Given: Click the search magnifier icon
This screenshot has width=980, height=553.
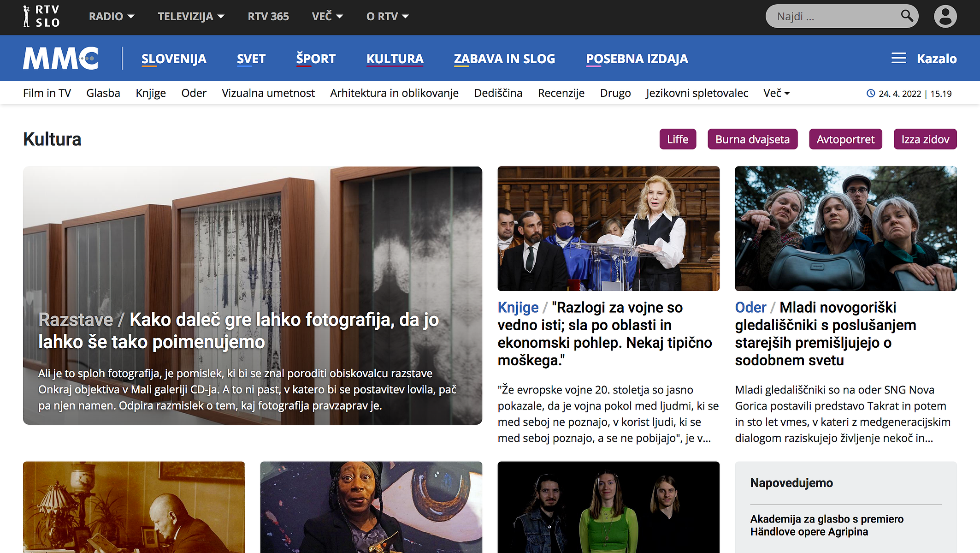Looking at the screenshot, I should click(x=907, y=16).
